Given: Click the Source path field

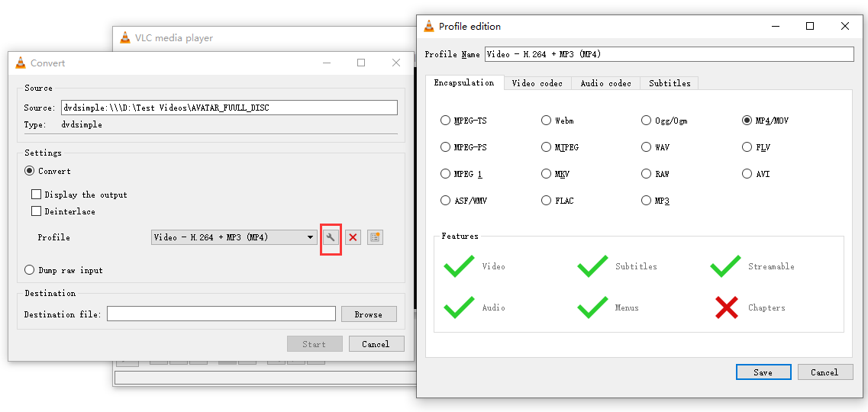Looking at the screenshot, I should pos(229,108).
